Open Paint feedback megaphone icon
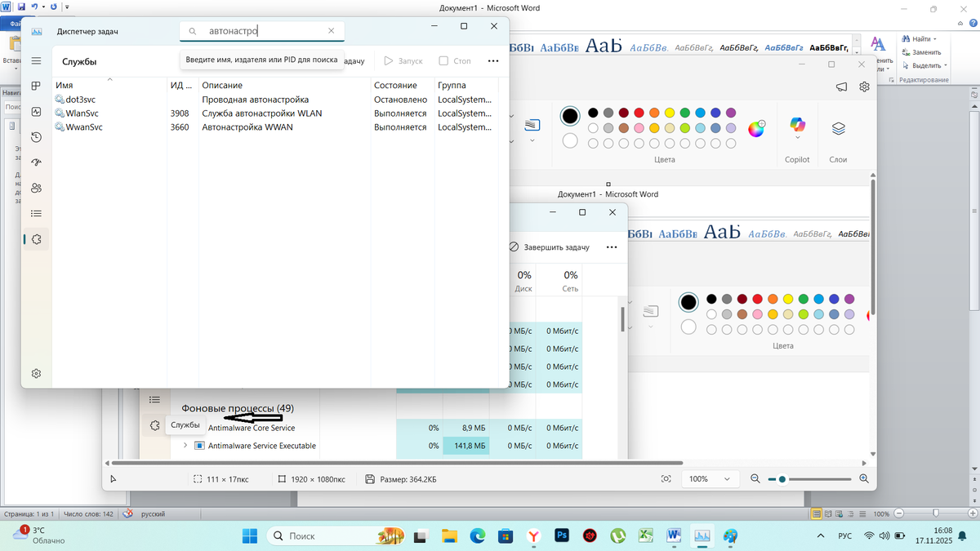The width and height of the screenshot is (980, 551). (x=842, y=87)
